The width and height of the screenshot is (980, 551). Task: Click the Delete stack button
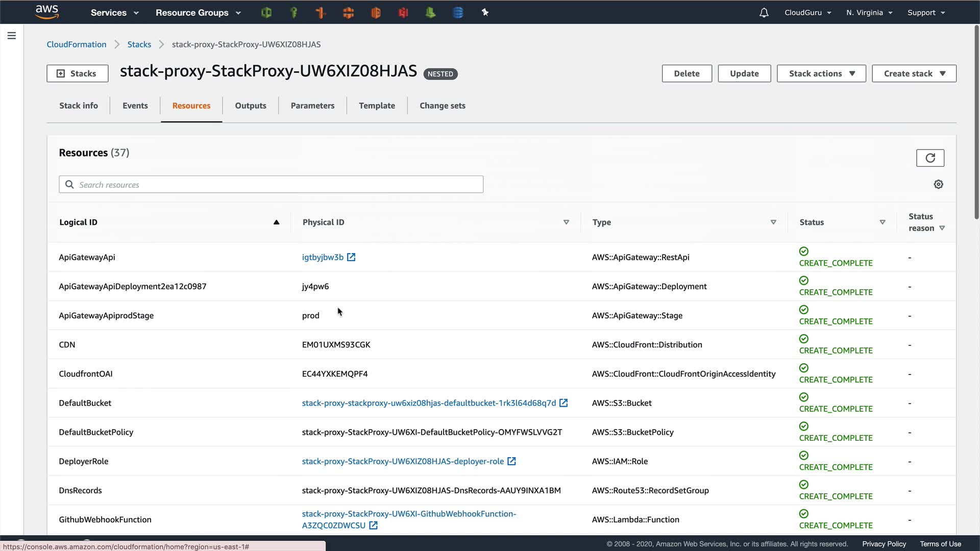point(687,73)
